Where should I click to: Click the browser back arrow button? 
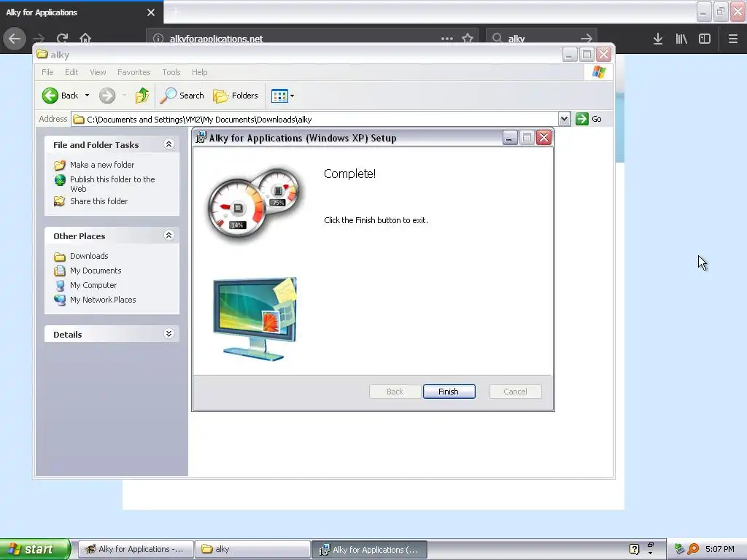15,38
